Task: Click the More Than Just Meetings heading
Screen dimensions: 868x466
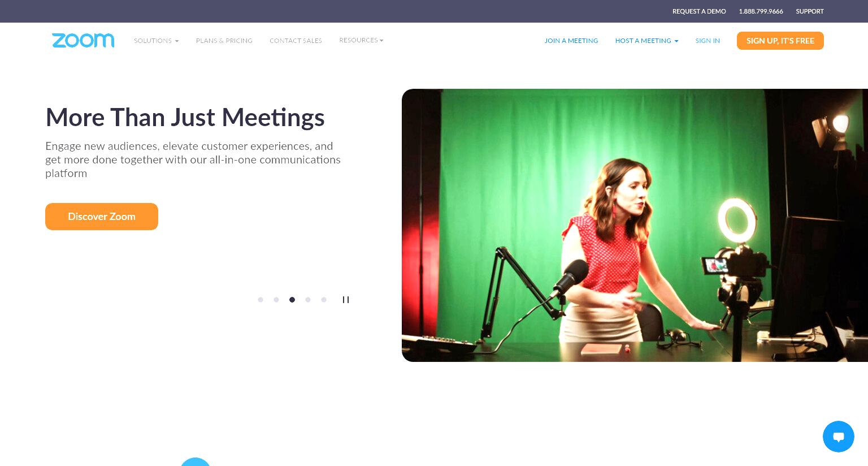Action: (x=185, y=118)
